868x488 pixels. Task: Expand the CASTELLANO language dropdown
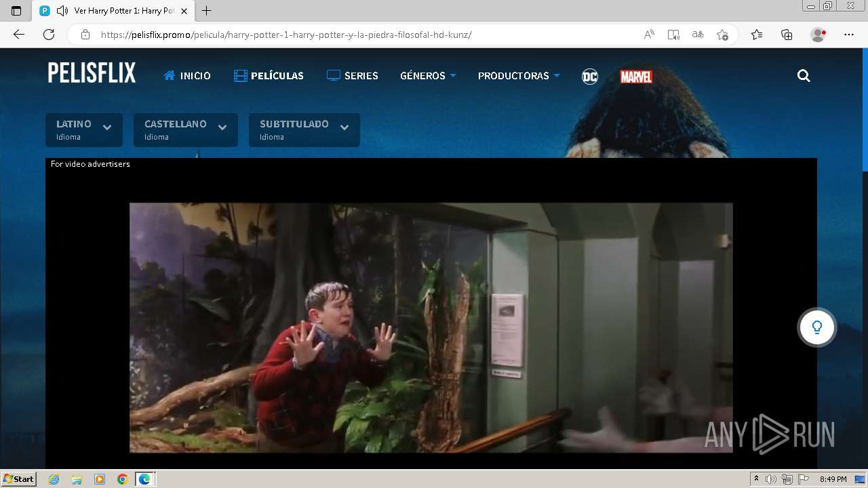(x=186, y=129)
